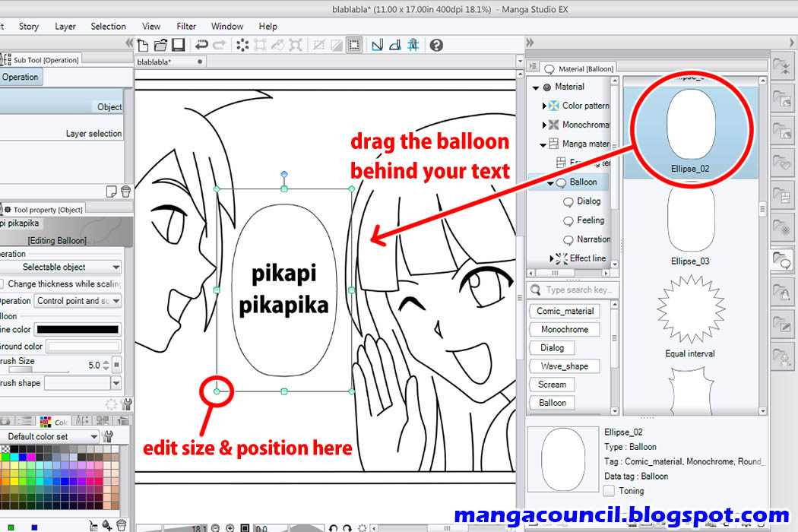Zoom out with the minus magnifier in status bar
The image size is (798, 532).
click(215, 528)
